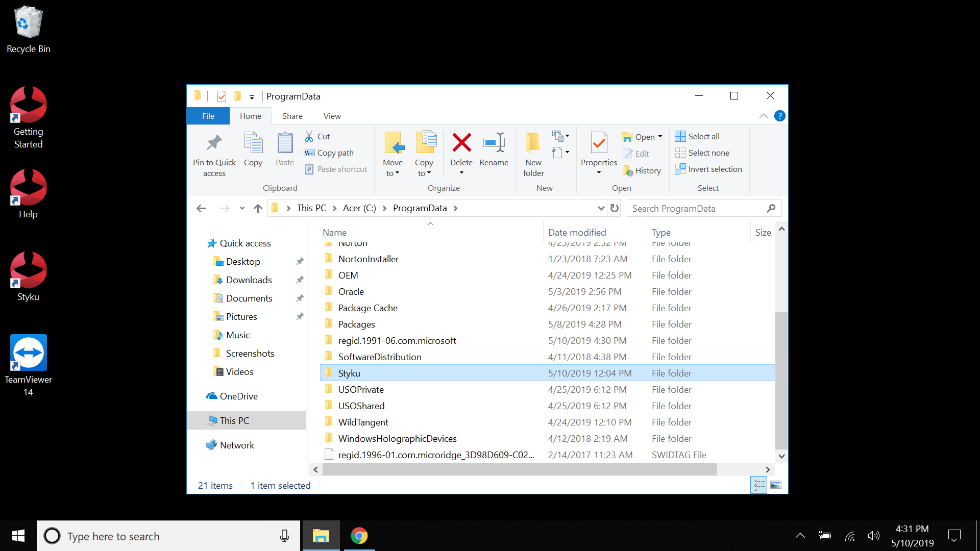The width and height of the screenshot is (980, 551).
Task: Click the Delete red X icon
Action: coord(461,143)
